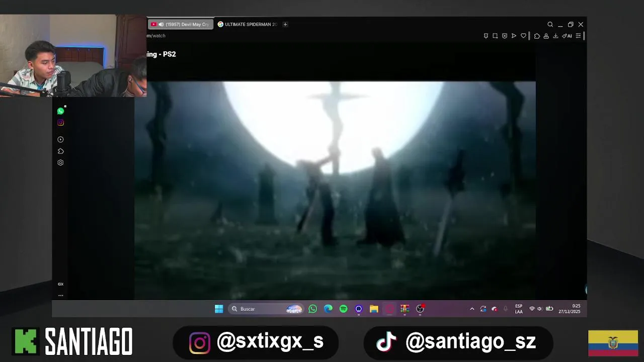Click the video title ending in PS2
The width and height of the screenshot is (644, 362).
162,54
